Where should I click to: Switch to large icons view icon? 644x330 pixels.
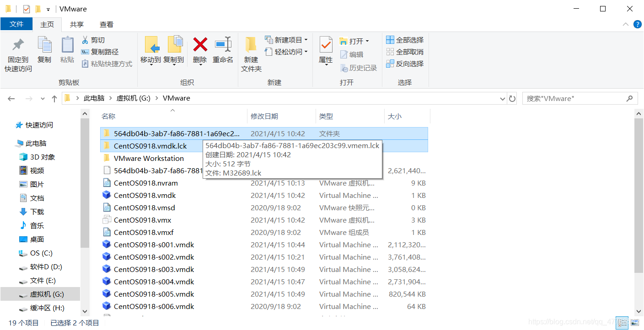click(635, 323)
